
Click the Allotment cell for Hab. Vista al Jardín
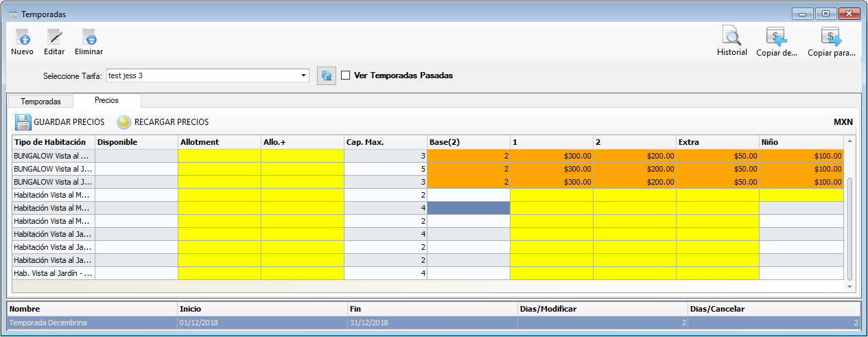pos(219,273)
